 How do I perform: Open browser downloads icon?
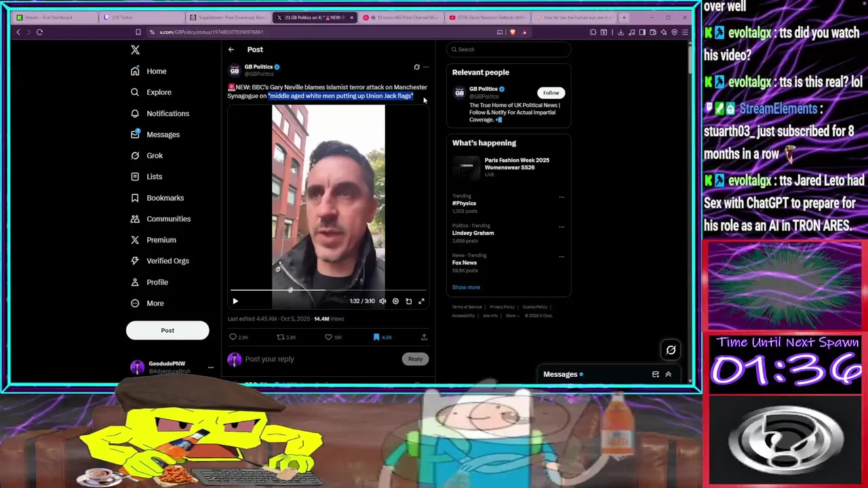click(x=620, y=32)
